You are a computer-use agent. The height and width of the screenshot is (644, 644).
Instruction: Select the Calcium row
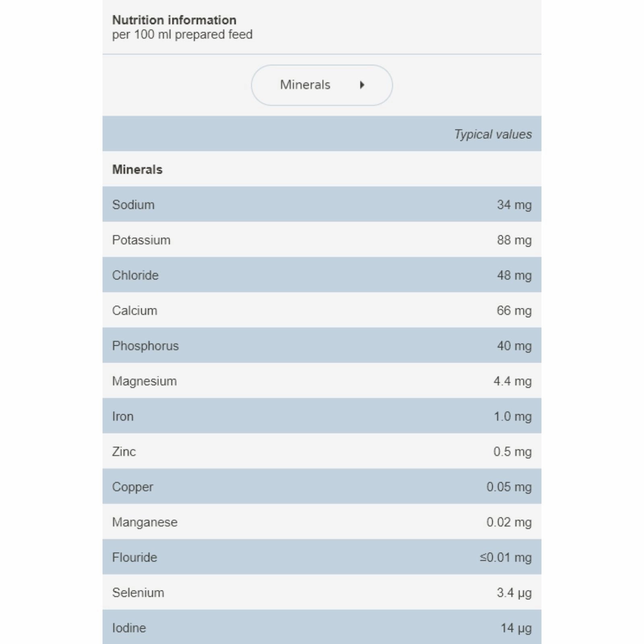tap(322, 310)
